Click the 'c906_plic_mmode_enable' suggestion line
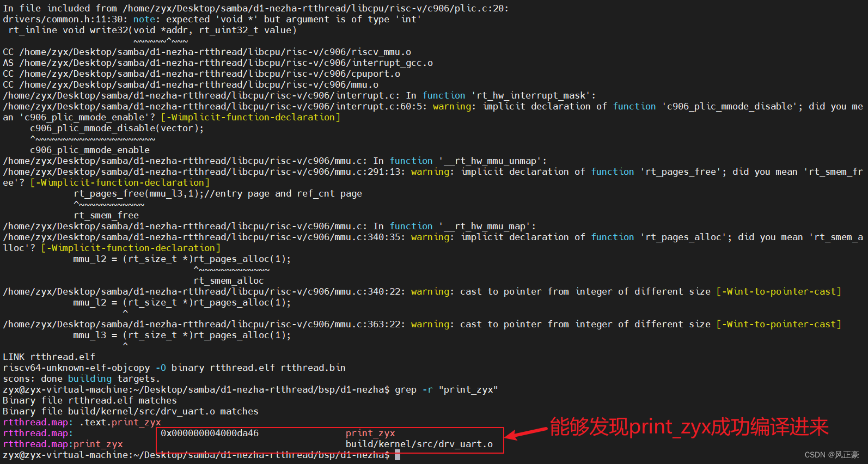 (90, 150)
